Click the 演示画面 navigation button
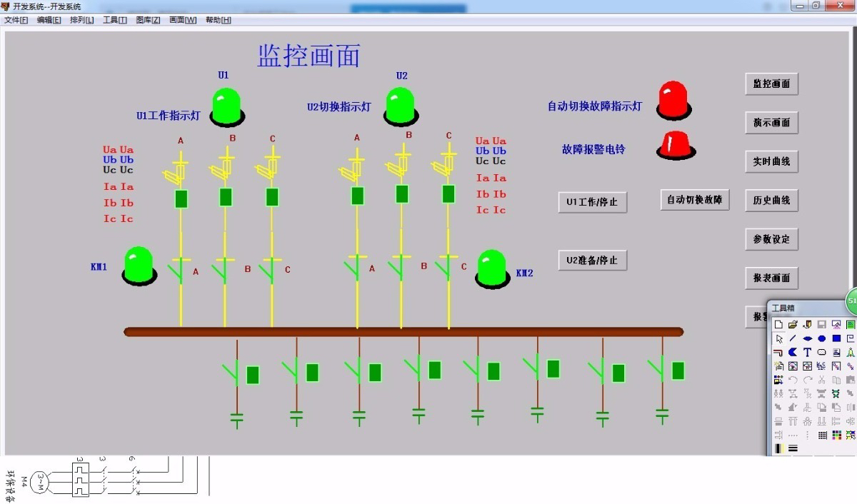 point(771,122)
